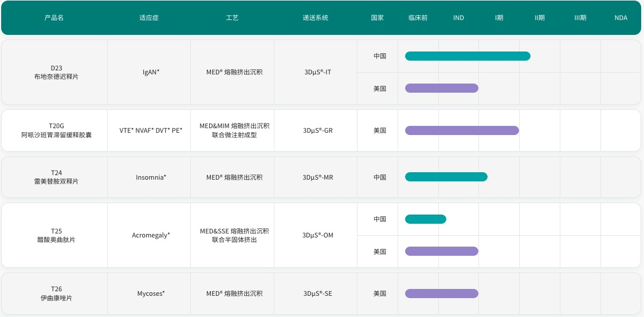Viewport: 644px width, 317px height.
Task: Click the T25 中国 short teal bar
Action: pos(426,219)
